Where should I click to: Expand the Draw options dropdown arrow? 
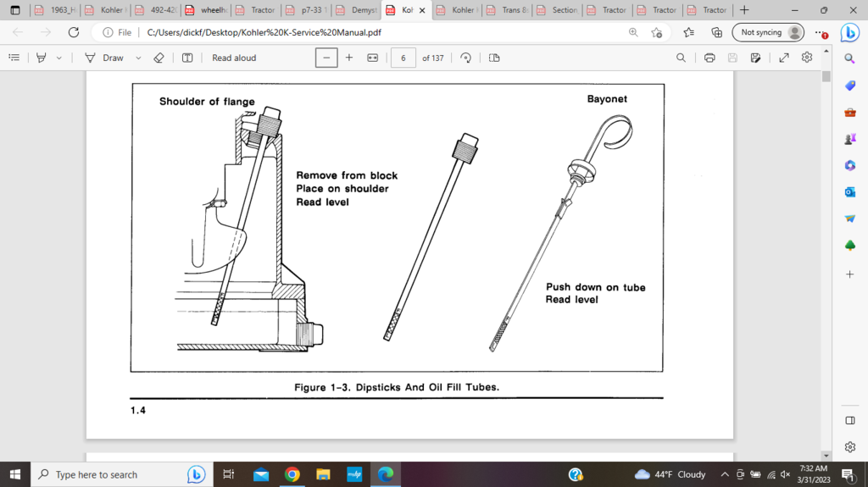(x=137, y=58)
